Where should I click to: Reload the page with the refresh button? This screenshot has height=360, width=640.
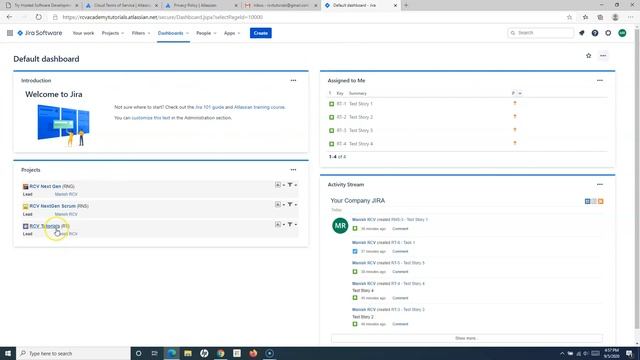(38, 17)
